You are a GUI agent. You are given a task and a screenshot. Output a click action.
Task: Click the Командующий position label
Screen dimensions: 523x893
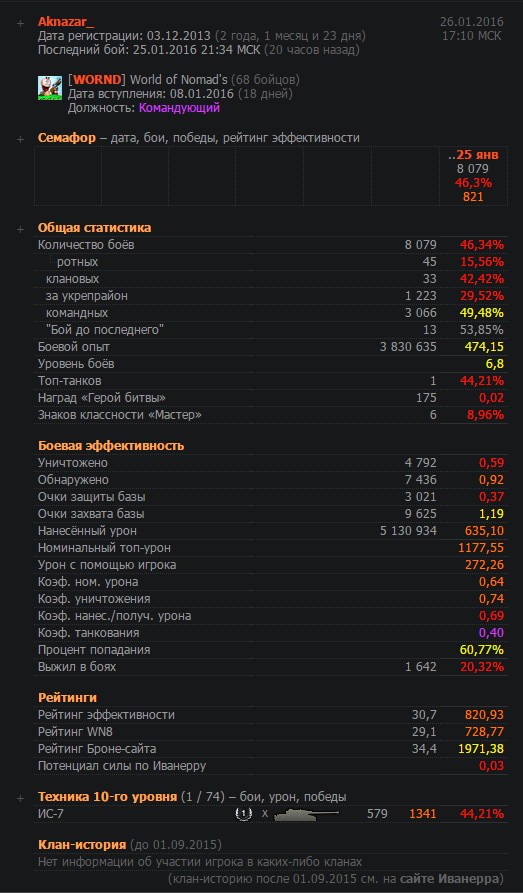[x=179, y=108]
